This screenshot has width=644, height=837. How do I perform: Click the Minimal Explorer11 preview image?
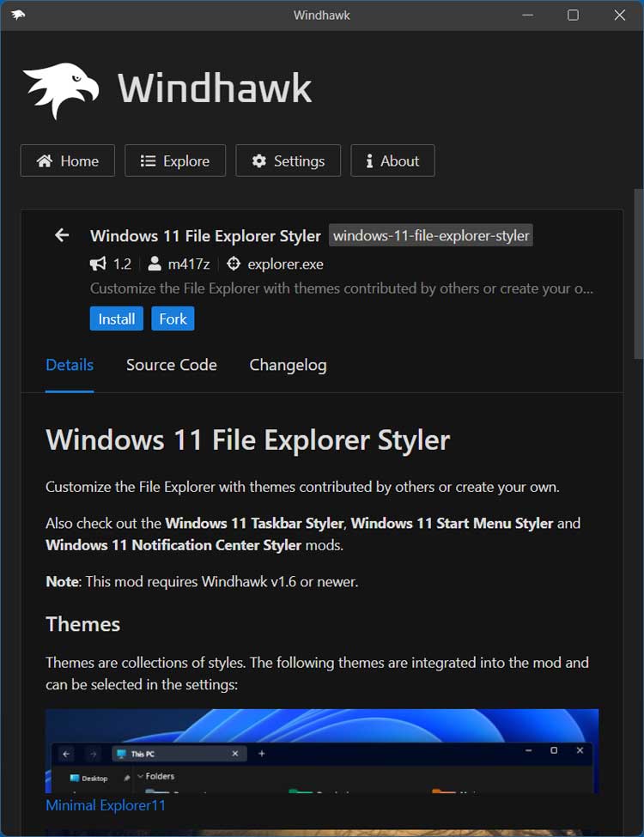tap(322, 751)
